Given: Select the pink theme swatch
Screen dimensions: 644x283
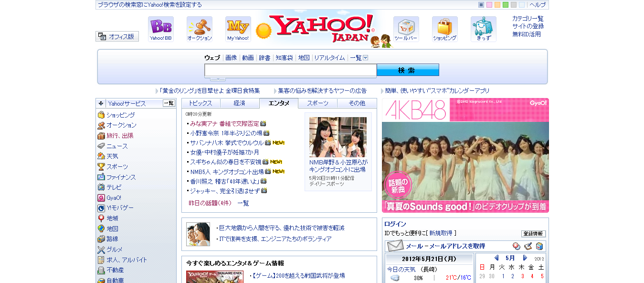Looking at the screenshot, I should tap(489, 5).
